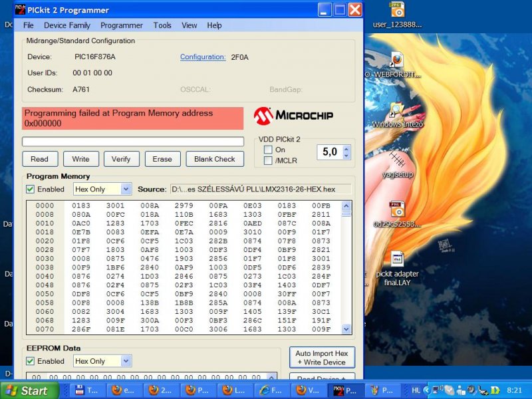Click program memory cell 30C1
This screenshot has height=399, width=532.
[321, 311]
